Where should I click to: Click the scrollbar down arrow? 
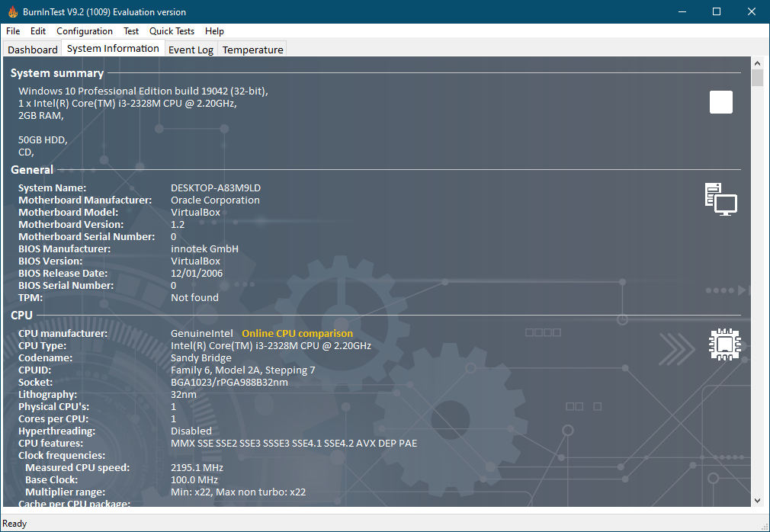click(x=757, y=500)
